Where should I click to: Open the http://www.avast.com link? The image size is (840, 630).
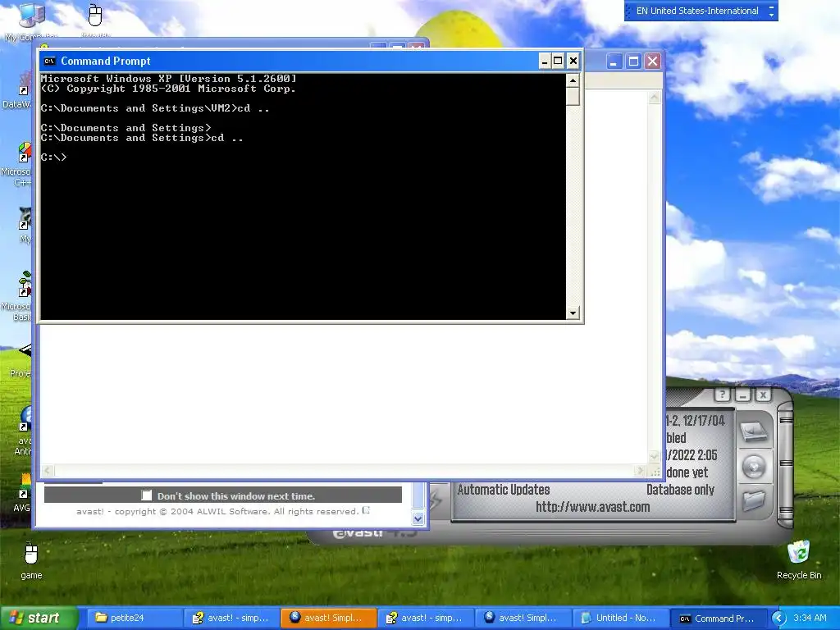(x=592, y=507)
